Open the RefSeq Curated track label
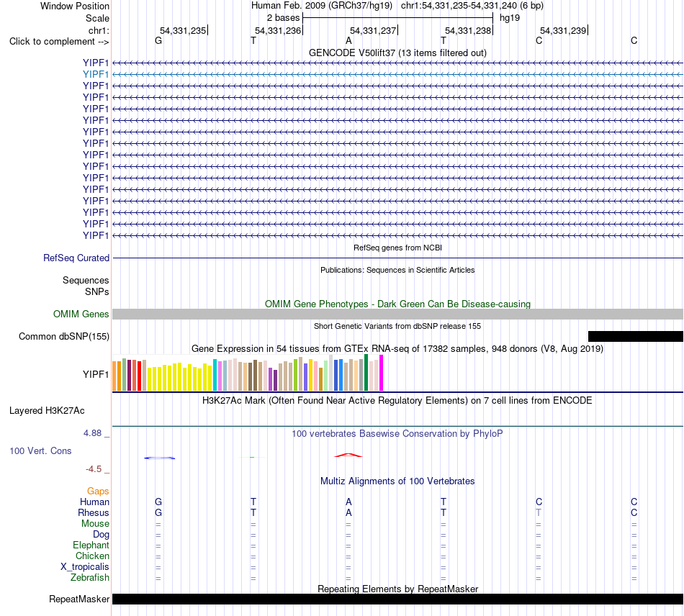 [76, 258]
